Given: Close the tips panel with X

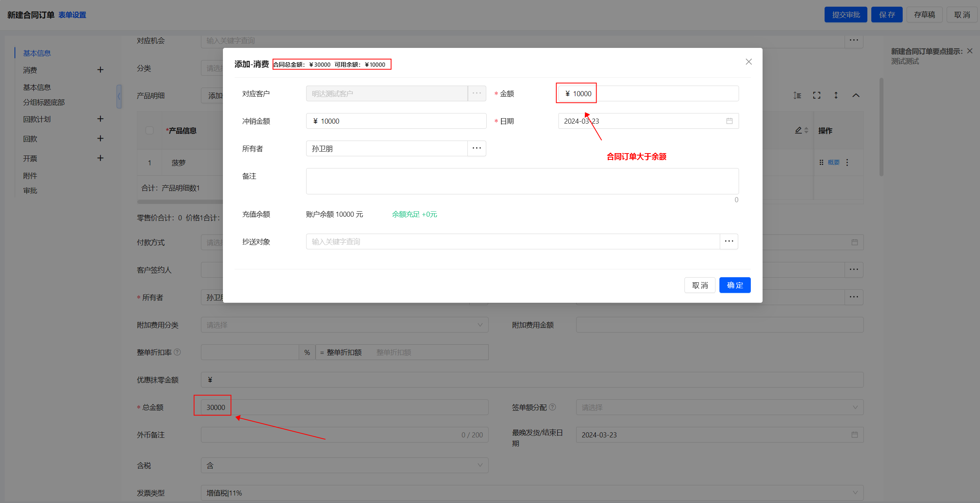Looking at the screenshot, I should 970,51.
